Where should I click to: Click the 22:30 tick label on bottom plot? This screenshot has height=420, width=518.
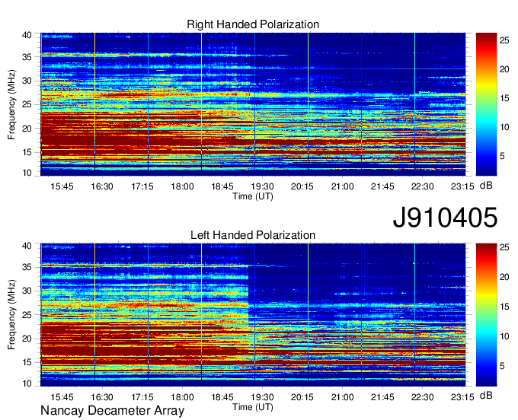(422, 397)
